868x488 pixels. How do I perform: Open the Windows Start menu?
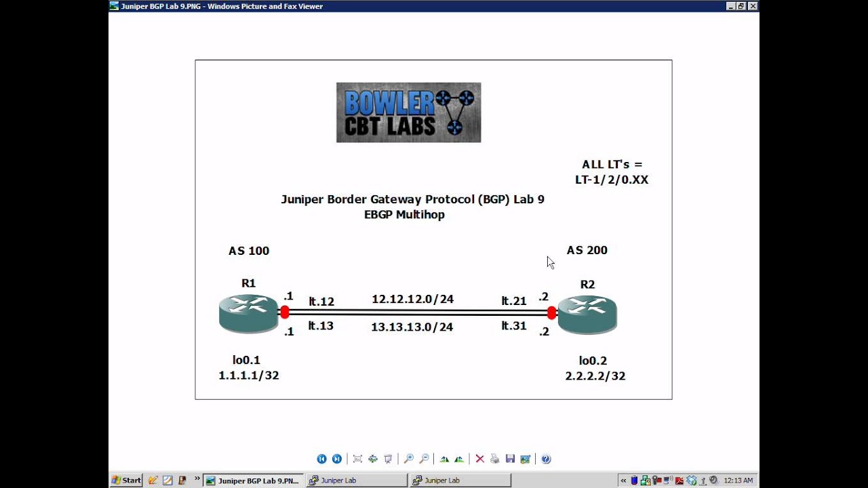(x=127, y=481)
